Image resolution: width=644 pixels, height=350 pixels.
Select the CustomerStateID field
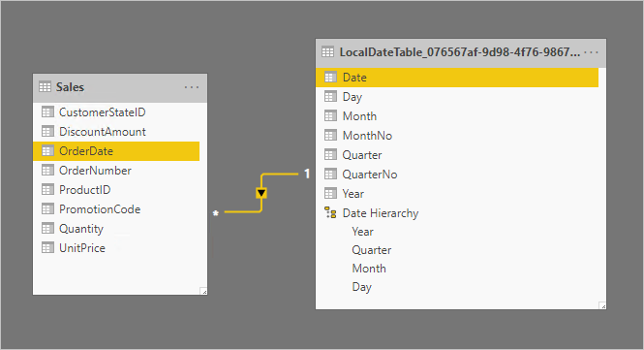(x=116, y=111)
